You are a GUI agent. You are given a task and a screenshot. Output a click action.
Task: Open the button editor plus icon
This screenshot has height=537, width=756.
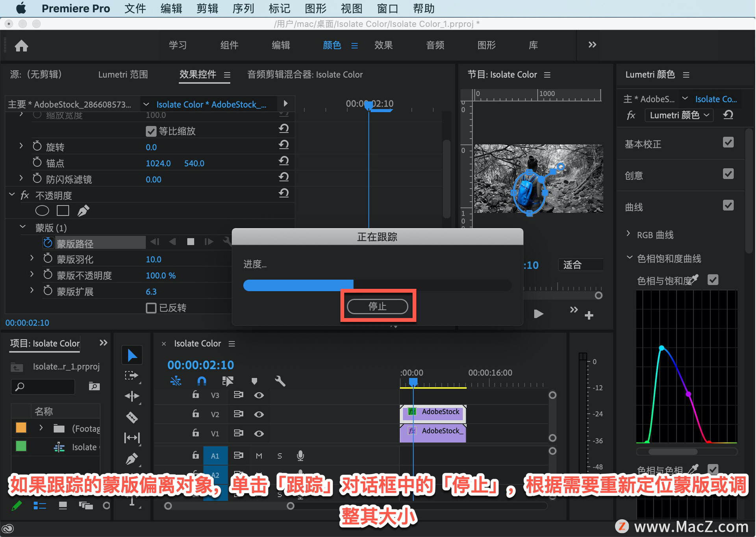pos(589,315)
